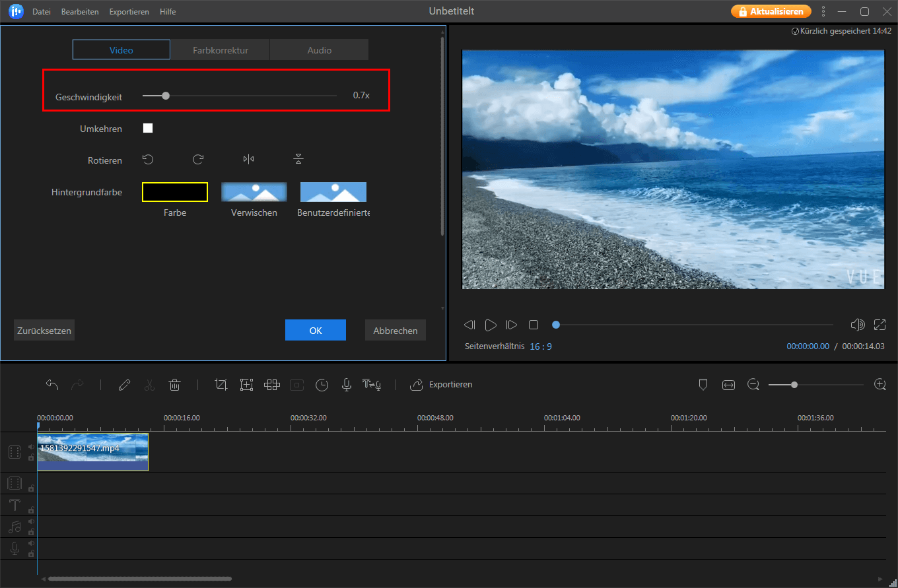This screenshot has height=588, width=898.
Task: Open the Bearbeiten menu
Action: pyautogui.click(x=79, y=11)
